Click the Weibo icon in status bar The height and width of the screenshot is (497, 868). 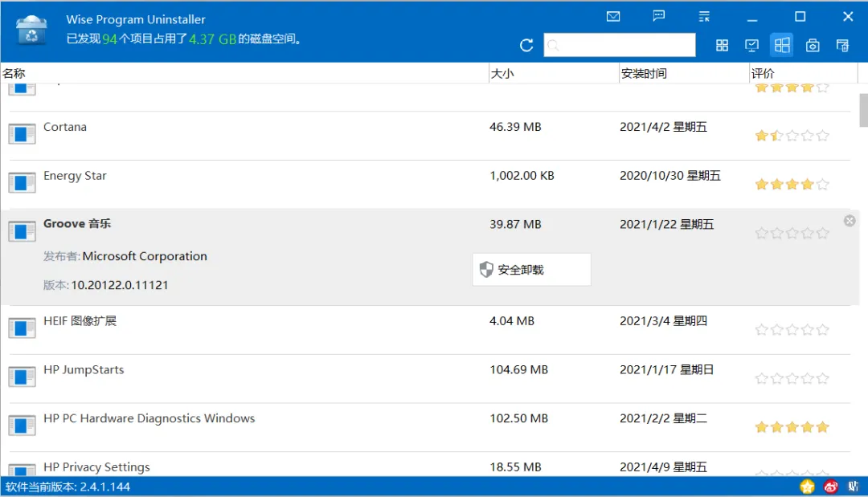click(x=830, y=487)
